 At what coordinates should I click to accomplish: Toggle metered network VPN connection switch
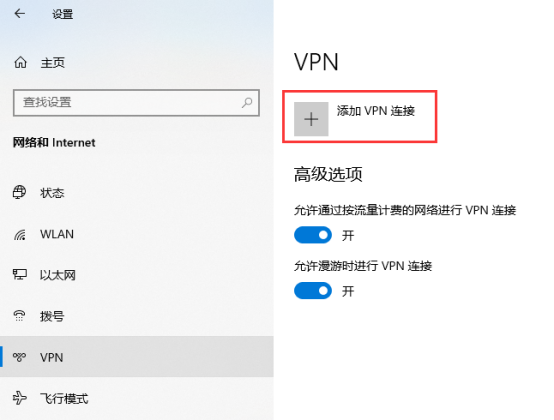(313, 235)
